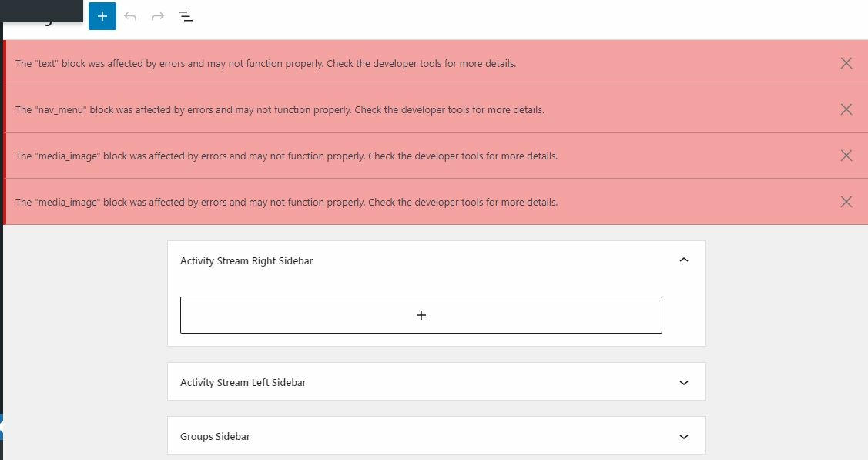Dismiss the second "media_image" error notice

coord(846,202)
